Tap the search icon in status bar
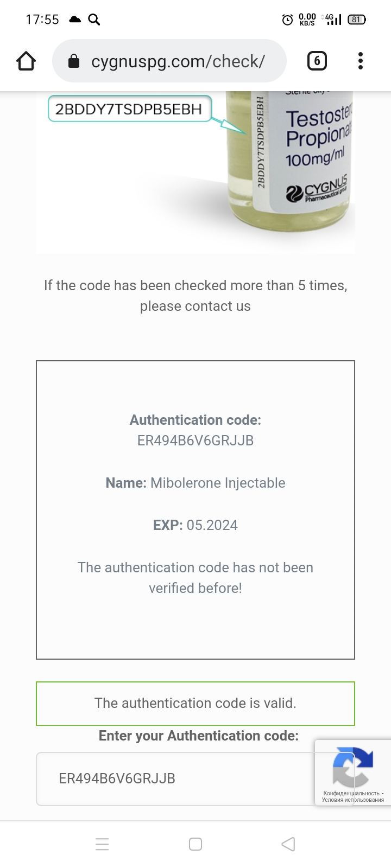 94,20
